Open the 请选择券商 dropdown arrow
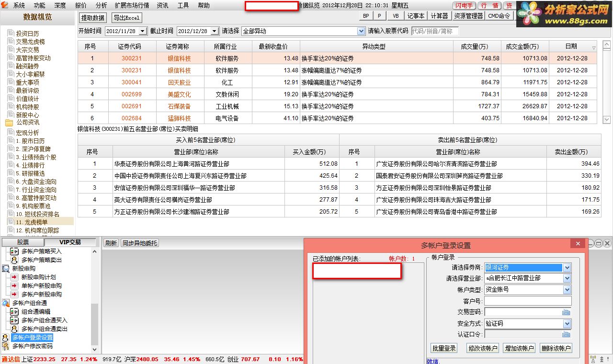The width and height of the screenshot is (613, 364). click(567, 268)
